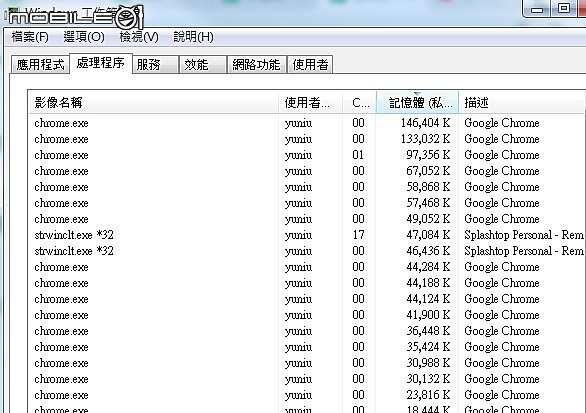Maximize the Task Manager window
This screenshot has height=413, width=586.
(x=564, y=8)
